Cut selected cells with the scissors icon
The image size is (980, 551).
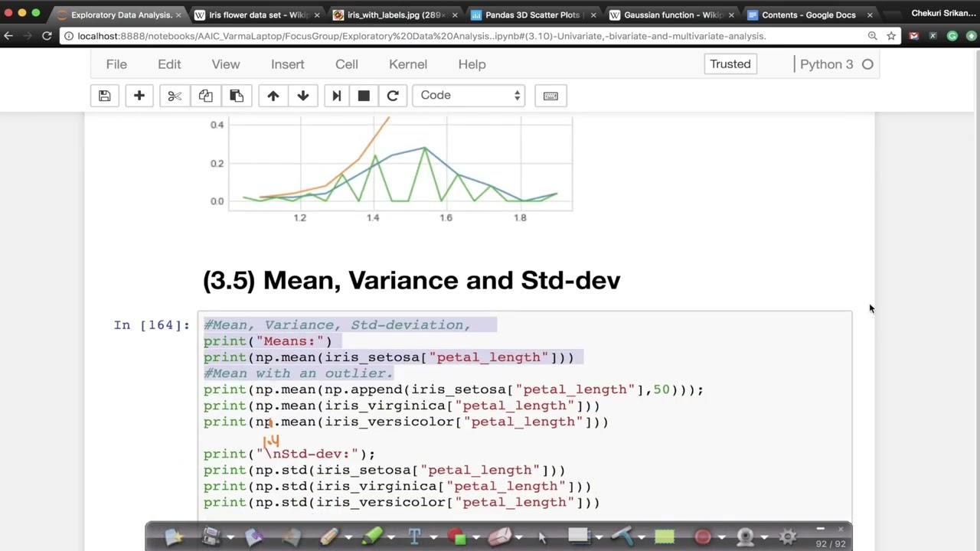[175, 96]
